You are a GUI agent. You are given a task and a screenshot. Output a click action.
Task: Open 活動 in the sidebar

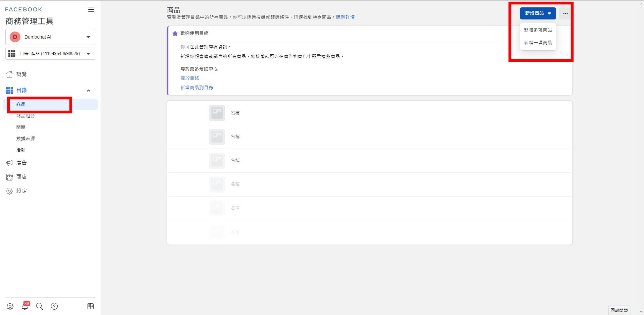pyautogui.click(x=21, y=150)
